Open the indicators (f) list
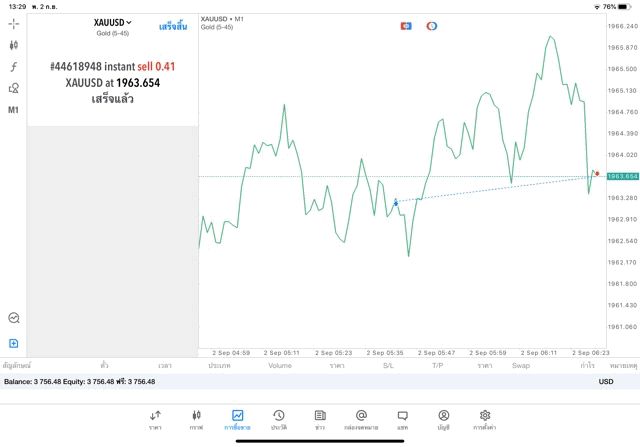 click(x=14, y=66)
